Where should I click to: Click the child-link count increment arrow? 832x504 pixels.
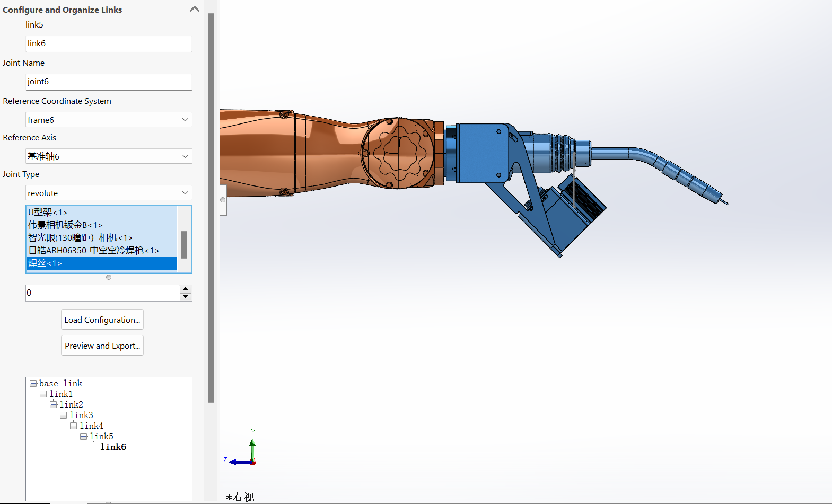tap(186, 289)
